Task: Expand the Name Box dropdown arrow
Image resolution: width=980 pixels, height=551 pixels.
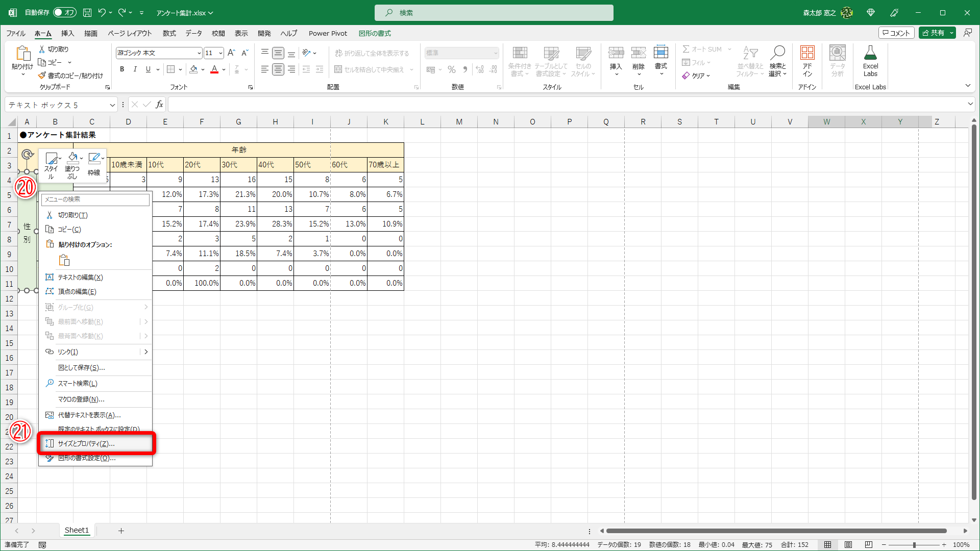Action: [112, 105]
